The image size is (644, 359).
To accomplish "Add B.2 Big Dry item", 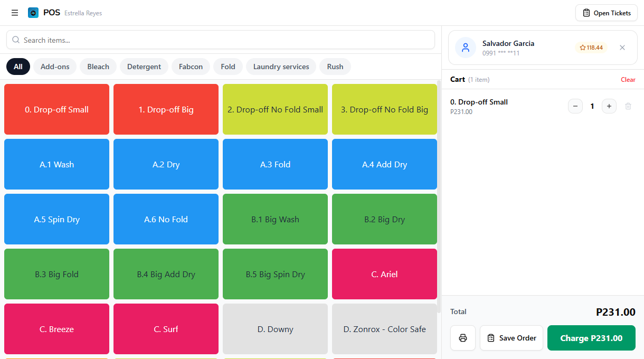I will (x=384, y=219).
